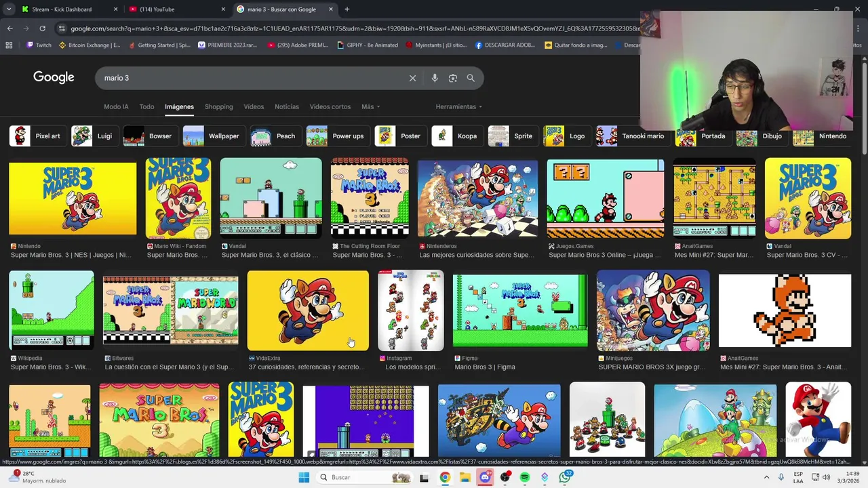Viewport: 868px width, 488px height.
Task: Open the GIPHY - Be Animated bookmark
Action: coord(368,45)
